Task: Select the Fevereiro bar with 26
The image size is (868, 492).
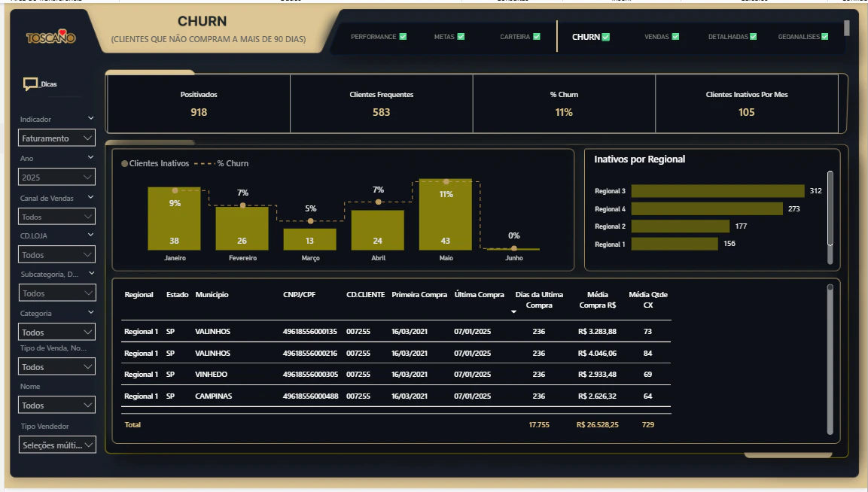Action: [242, 228]
